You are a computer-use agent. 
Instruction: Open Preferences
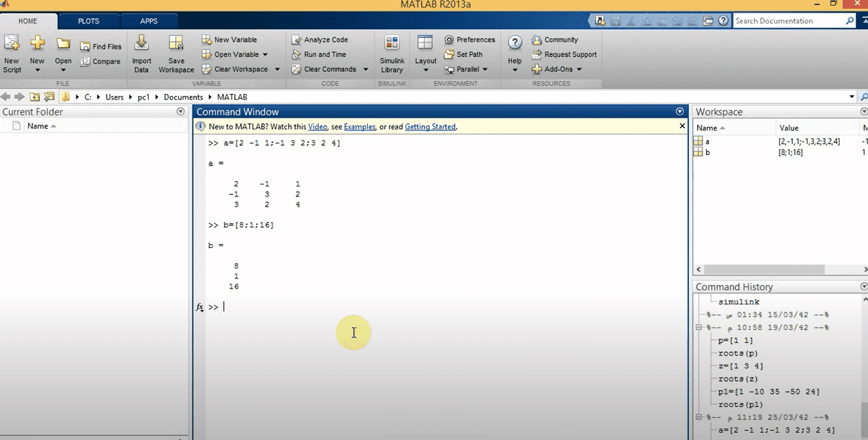470,40
